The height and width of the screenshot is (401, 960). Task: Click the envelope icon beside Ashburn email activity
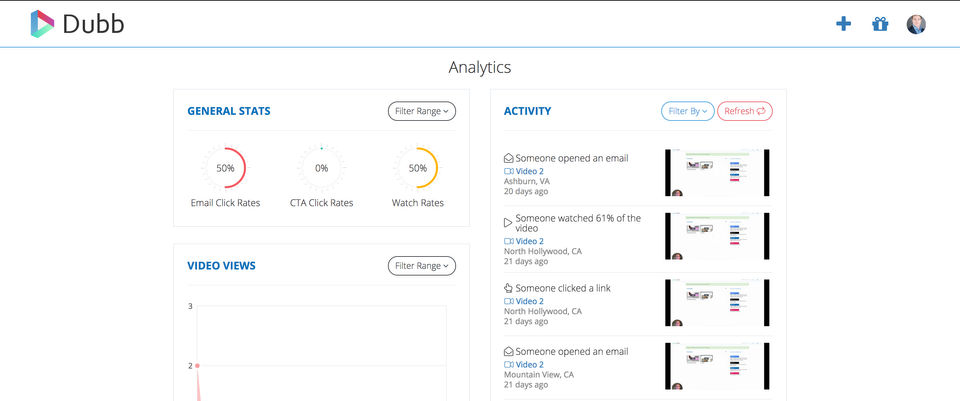pos(508,158)
